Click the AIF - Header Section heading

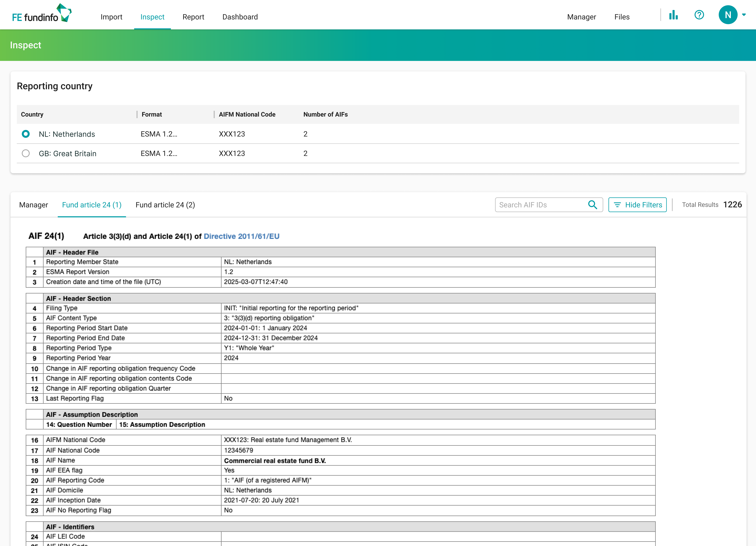78,299
